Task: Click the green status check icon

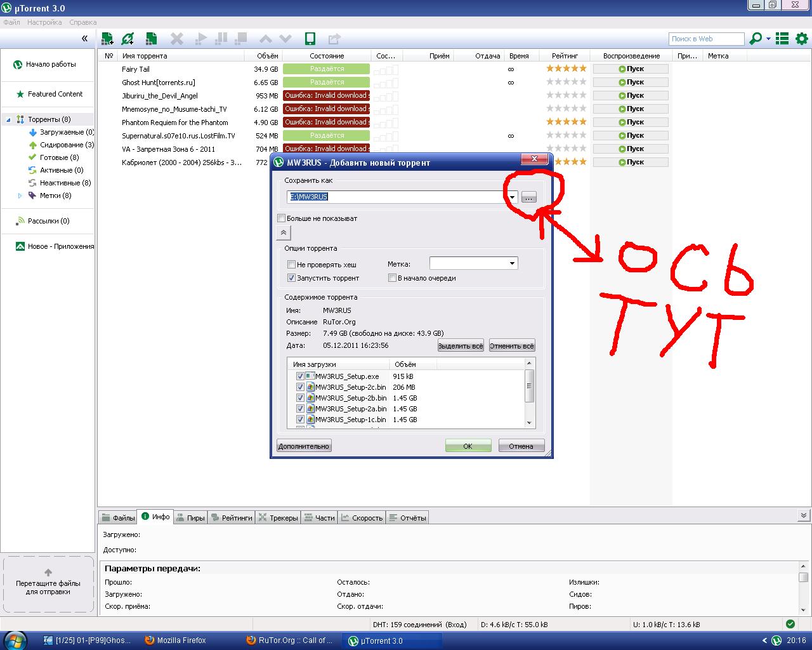Action: (x=790, y=624)
